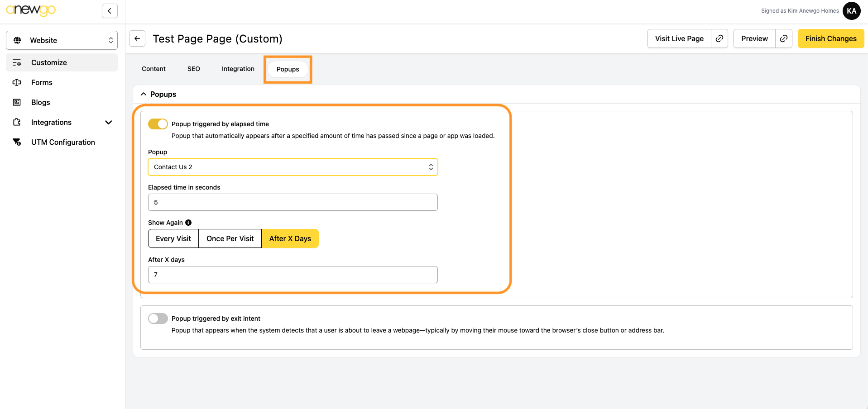This screenshot has height=409, width=868.
Task: Open the KA user avatar menu
Action: click(851, 11)
